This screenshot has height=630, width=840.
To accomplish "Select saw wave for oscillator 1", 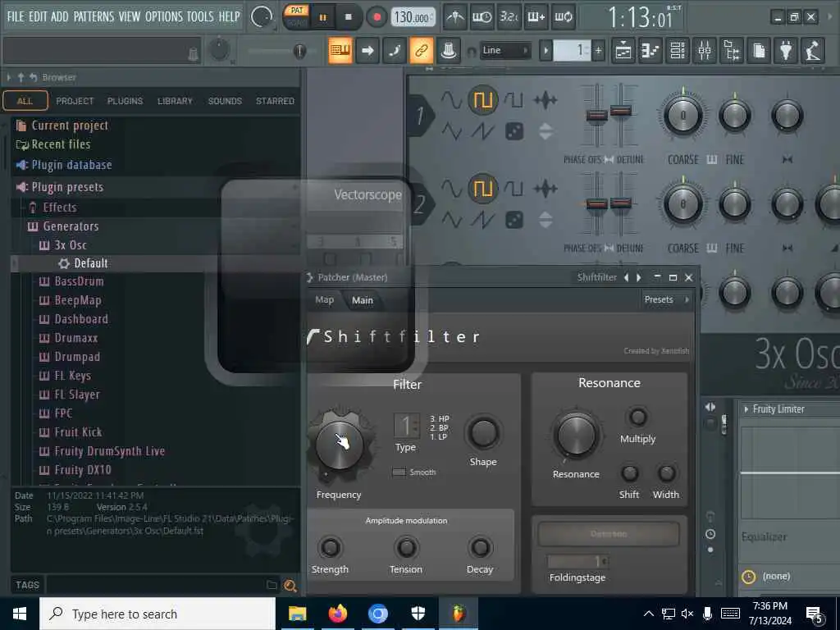I will click(x=482, y=131).
